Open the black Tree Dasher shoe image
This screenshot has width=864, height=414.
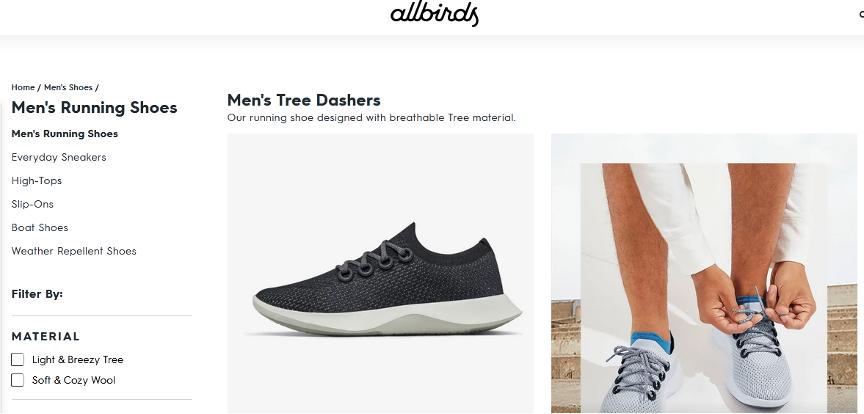[x=380, y=273]
